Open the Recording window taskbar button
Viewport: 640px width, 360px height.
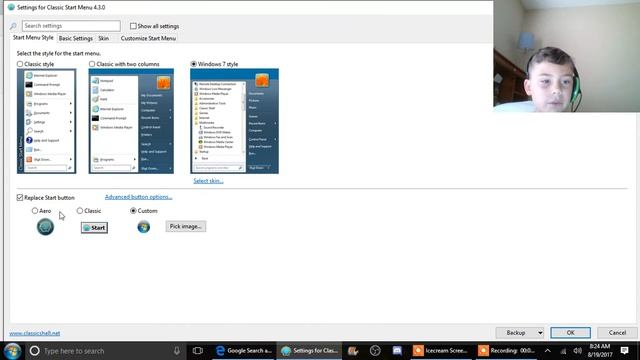(x=507, y=351)
